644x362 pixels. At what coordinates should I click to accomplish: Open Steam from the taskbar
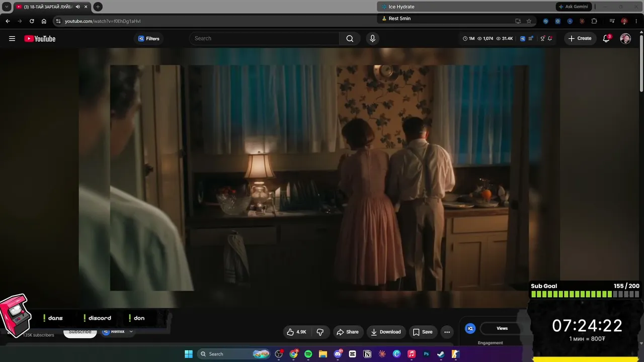441,354
